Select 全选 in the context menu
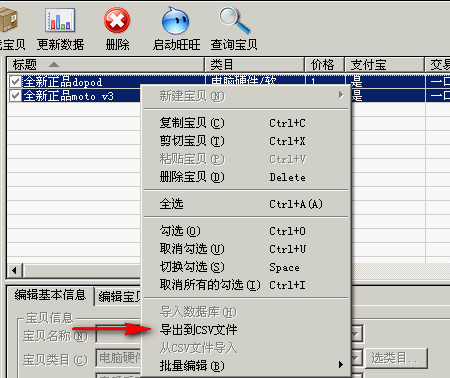The width and height of the screenshot is (450, 378). click(x=246, y=204)
